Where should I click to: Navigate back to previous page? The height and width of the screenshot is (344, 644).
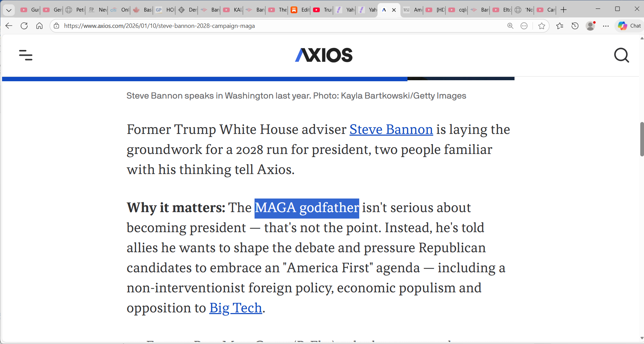[8, 26]
